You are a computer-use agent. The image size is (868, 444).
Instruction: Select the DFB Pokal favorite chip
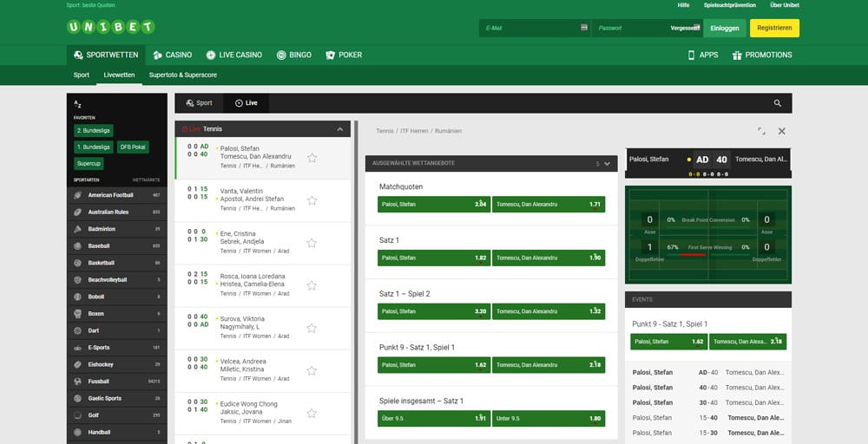click(x=133, y=147)
